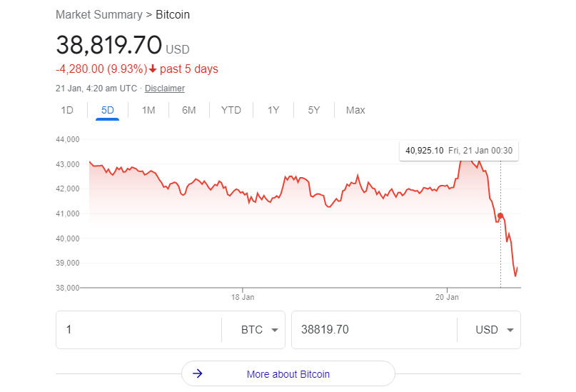Select the BTC currency selector

[x=253, y=330]
